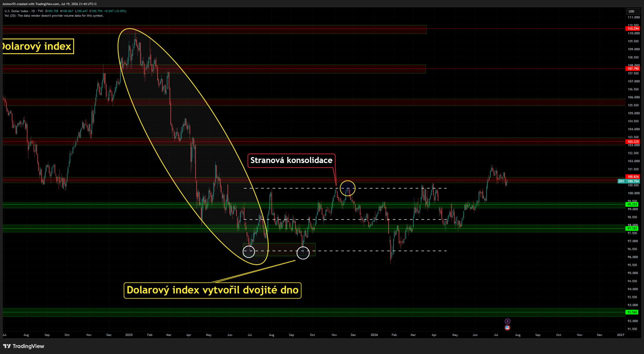
Task: Click the purple lightning event icon
Action: click(x=507, y=321)
